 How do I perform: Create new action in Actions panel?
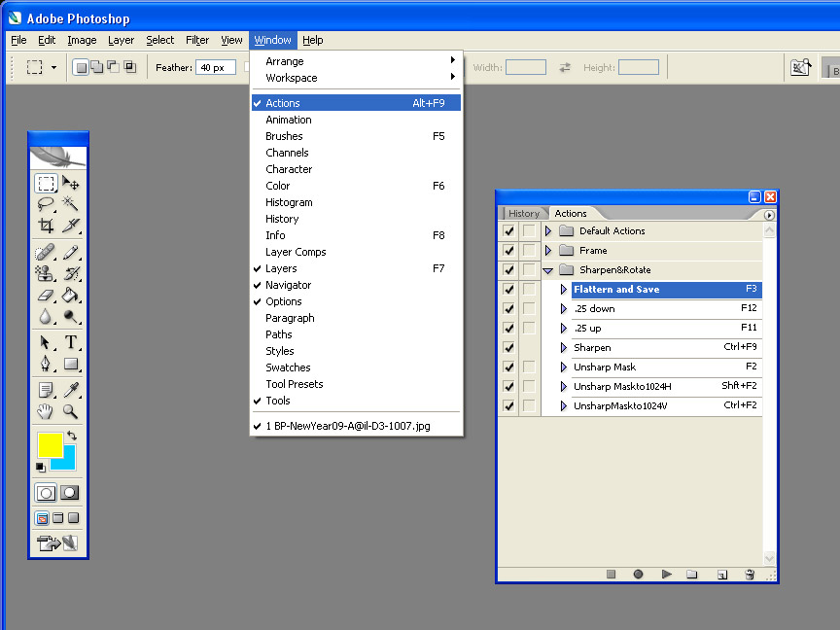point(722,575)
